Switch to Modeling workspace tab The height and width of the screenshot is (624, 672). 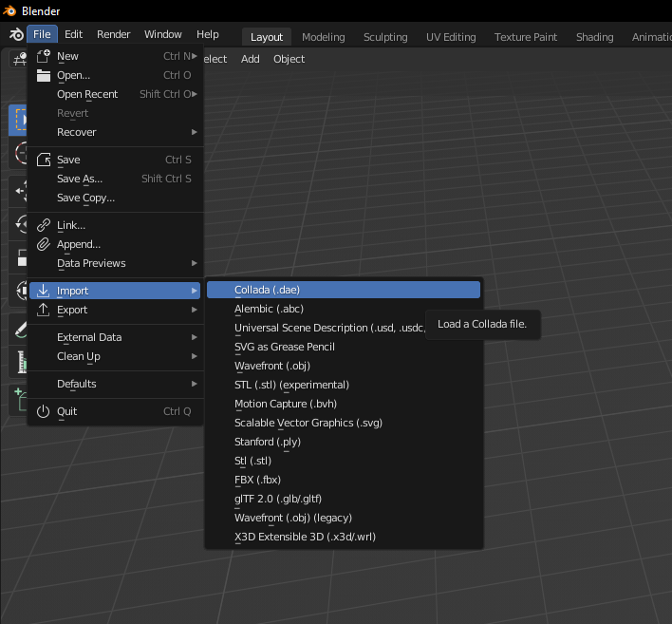(323, 37)
